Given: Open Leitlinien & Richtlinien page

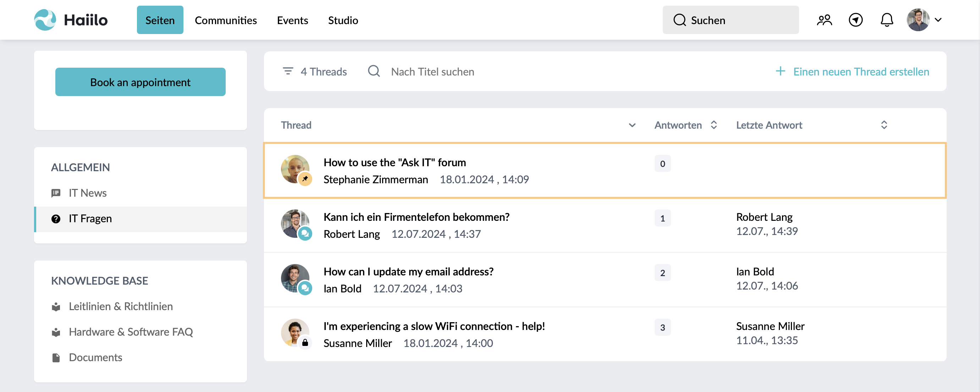Looking at the screenshot, I should (121, 306).
